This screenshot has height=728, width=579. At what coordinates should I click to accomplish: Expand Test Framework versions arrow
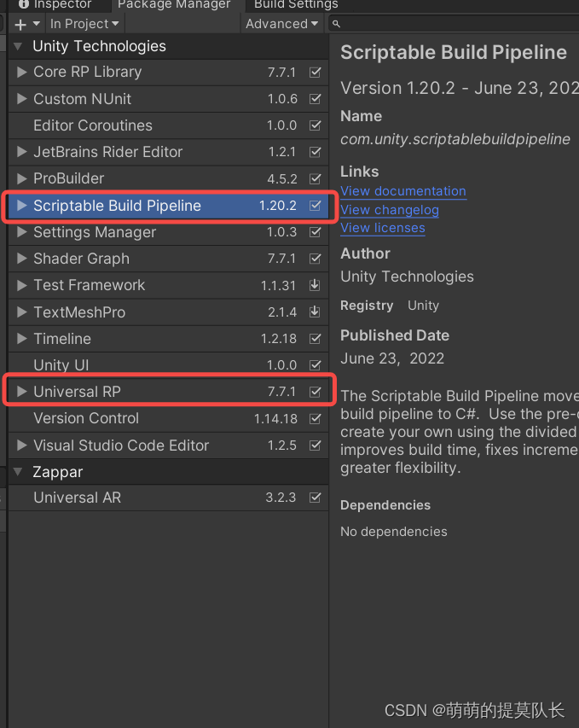pos(21,285)
